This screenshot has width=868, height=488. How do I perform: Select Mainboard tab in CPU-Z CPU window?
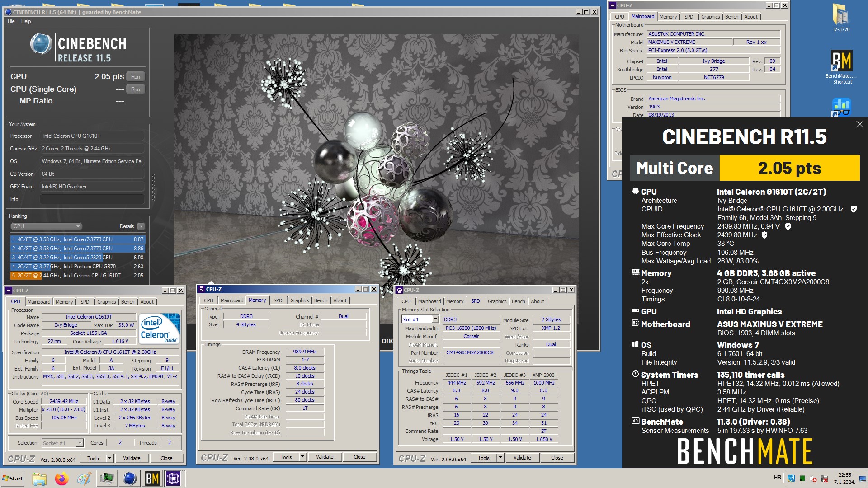[39, 302]
